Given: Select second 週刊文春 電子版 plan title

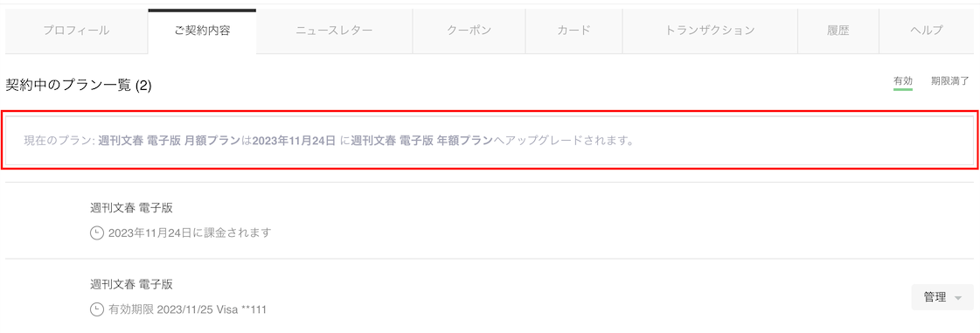Looking at the screenshot, I should (131, 284).
